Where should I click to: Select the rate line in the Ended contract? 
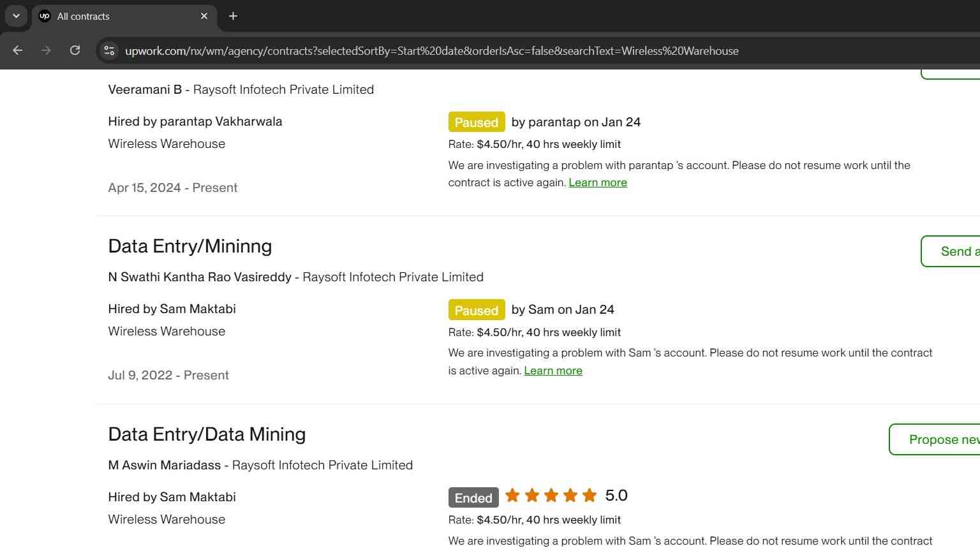(x=535, y=520)
